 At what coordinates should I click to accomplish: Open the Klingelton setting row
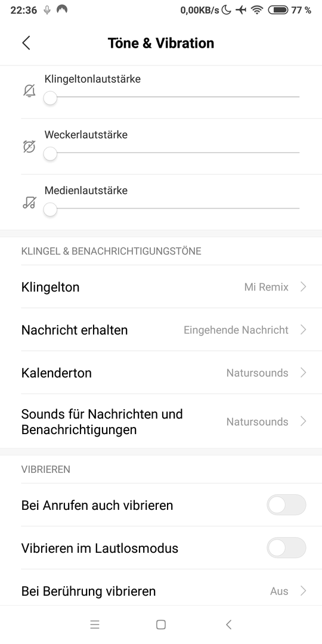coord(161,287)
